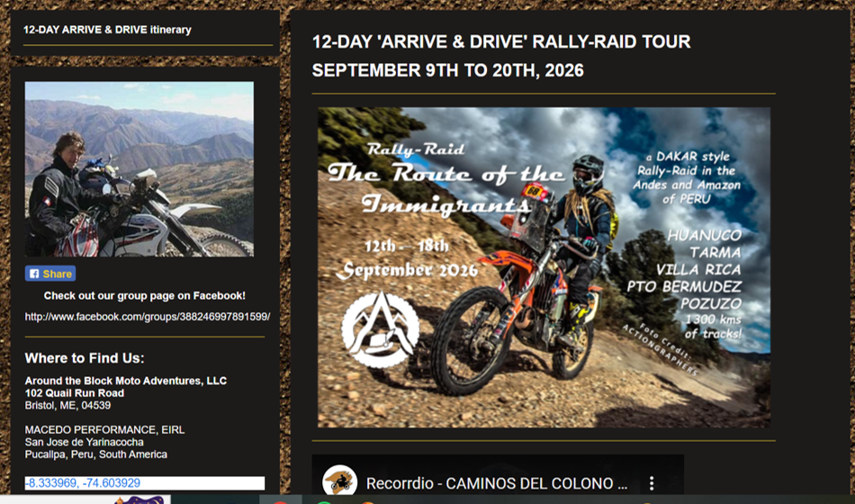This screenshot has width=855, height=504.
Task: Click the SEPTEMBER 9TH TO 20TH, 2026 heading line
Action: 447,70
